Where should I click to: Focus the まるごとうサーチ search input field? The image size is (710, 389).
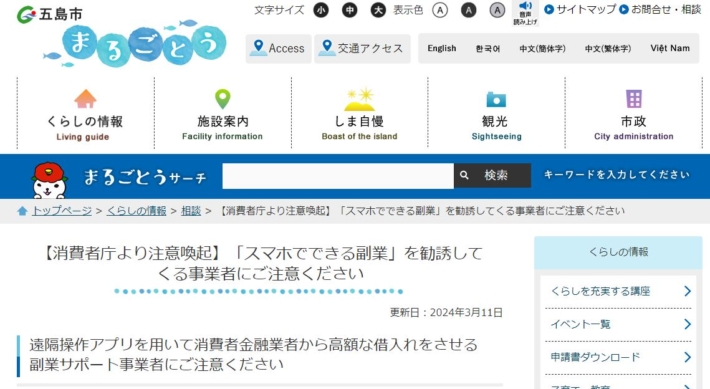(x=338, y=176)
